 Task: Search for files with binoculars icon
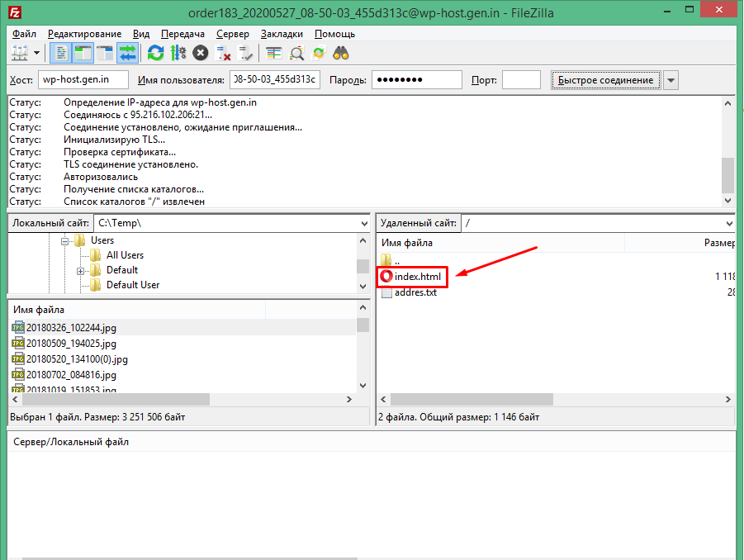pos(341,54)
